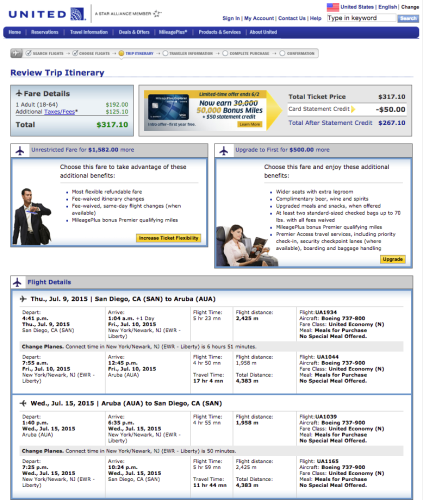Click the yellow Upgrade button
Viewport: 423px width, 500px height.
393,259
